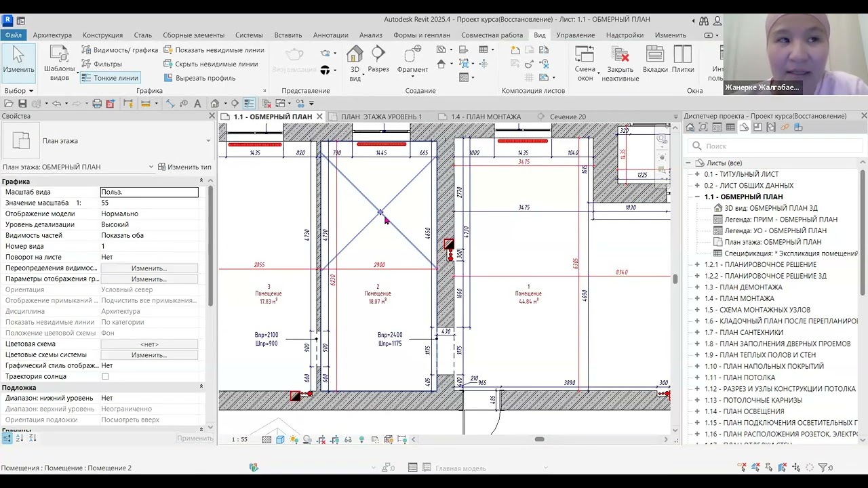This screenshot has width=868, height=488.
Task: Print from the quick access toolbar
Action: point(97,104)
